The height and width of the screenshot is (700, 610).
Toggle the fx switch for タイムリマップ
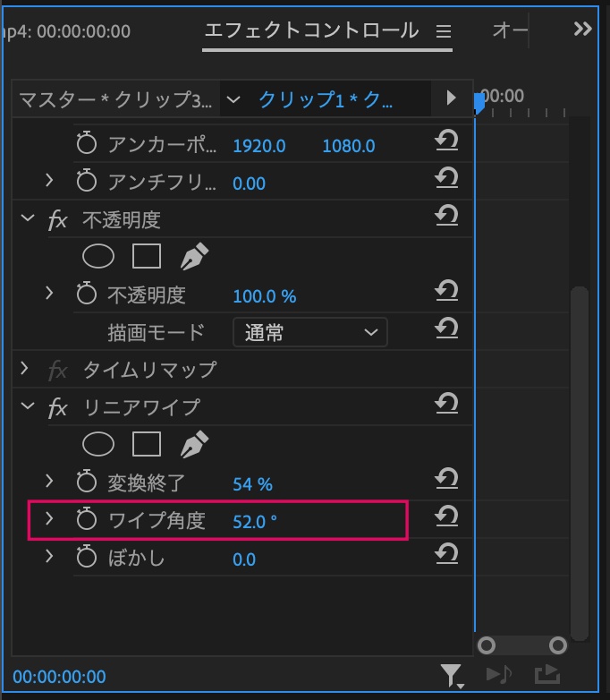pos(57,370)
